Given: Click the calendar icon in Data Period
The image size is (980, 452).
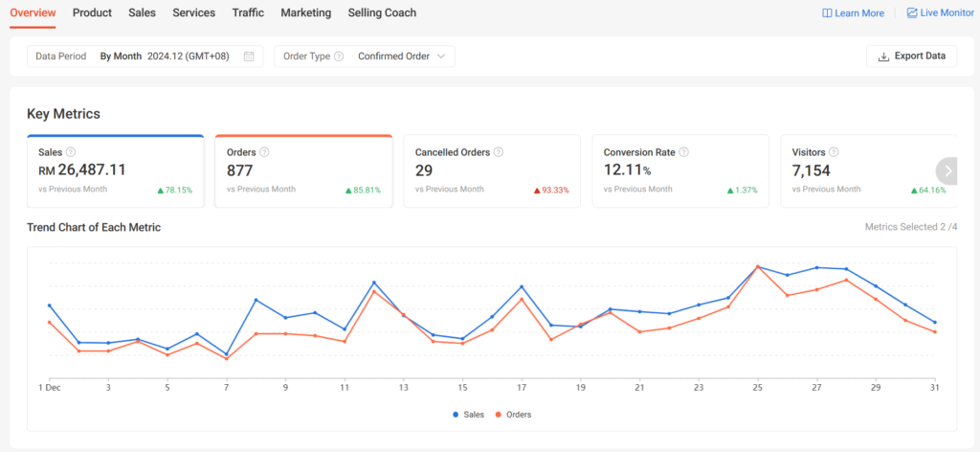Looking at the screenshot, I should pos(249,56).
